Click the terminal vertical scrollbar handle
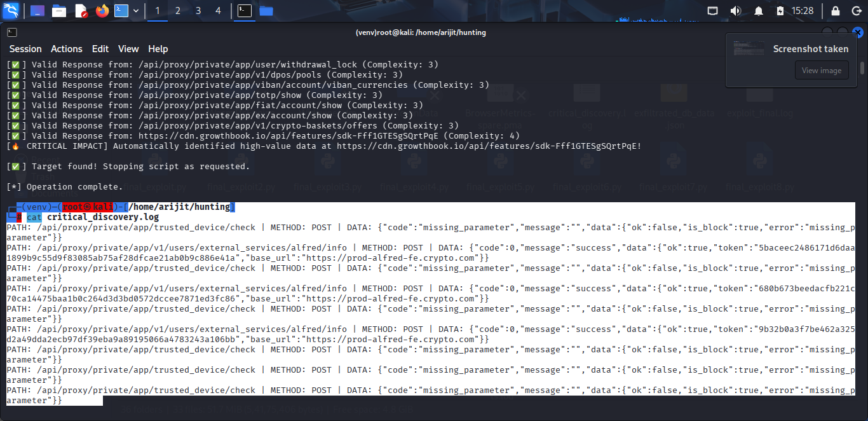868x421 pixels. 862,68
